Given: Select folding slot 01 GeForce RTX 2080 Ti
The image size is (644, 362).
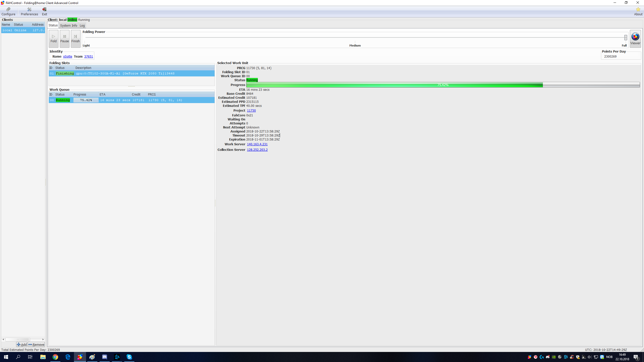Looking at the screenshot, I should (132, 73).
